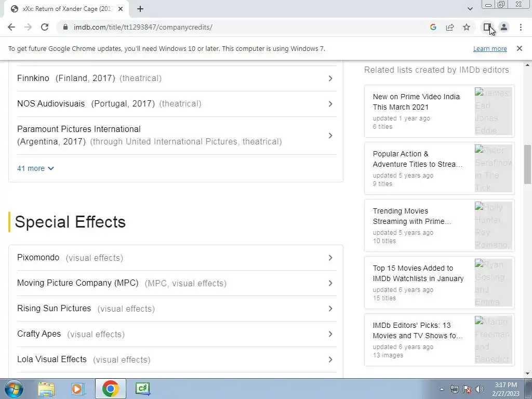Image resolution: width=532 pixels, height=399 pixels.
Task: Click the Rising Sun Pictures name
Action: click(54, 309)
